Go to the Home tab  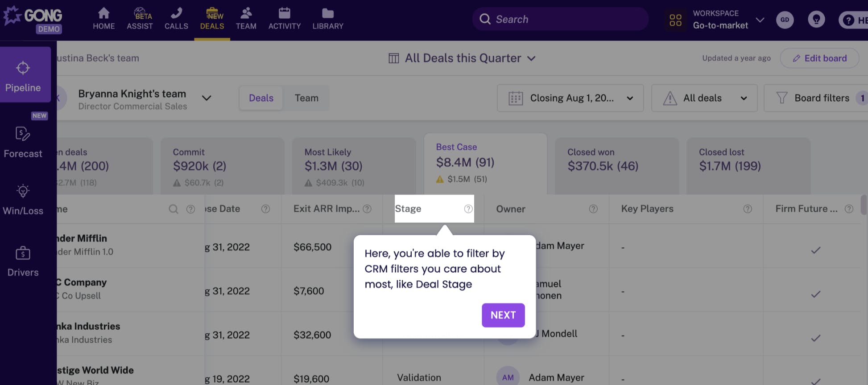[x=104, y=19]
